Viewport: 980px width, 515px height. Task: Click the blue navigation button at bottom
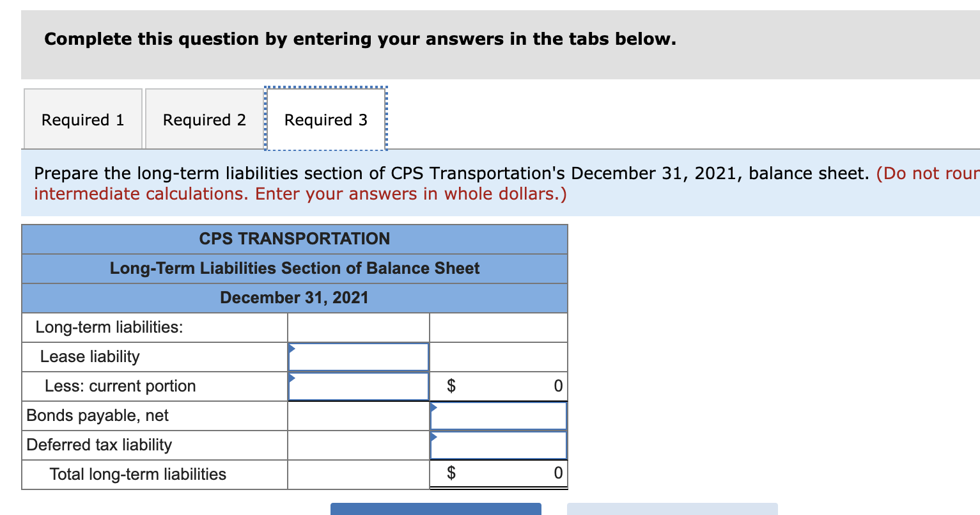point(436,510)
